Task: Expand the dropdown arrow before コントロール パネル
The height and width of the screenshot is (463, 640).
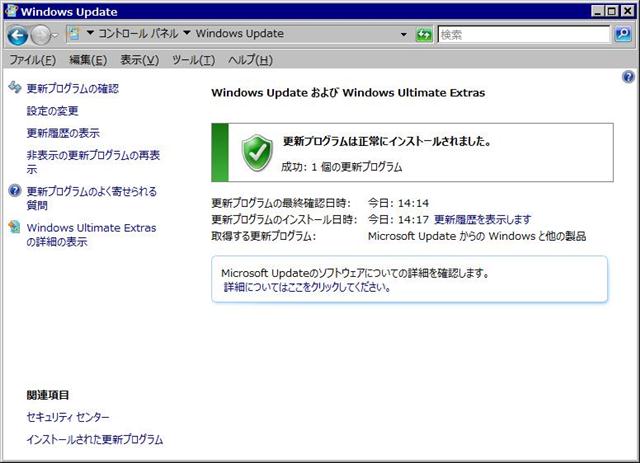Action: point(90,33)
